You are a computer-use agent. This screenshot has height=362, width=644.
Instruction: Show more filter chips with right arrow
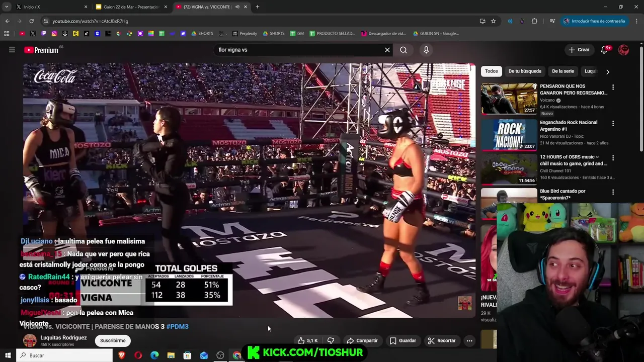[x=607, y=72]
